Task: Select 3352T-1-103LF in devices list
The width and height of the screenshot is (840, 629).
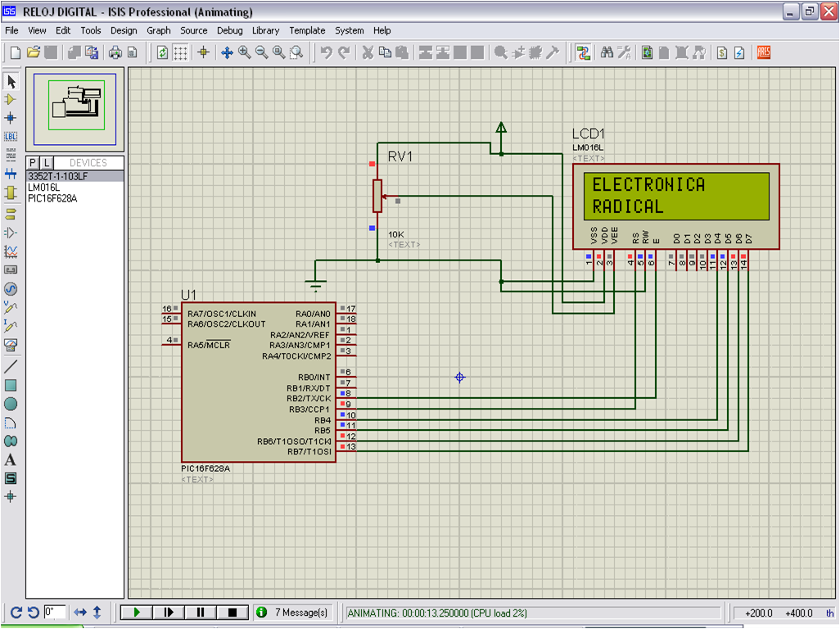Action: tap(75, 176)
